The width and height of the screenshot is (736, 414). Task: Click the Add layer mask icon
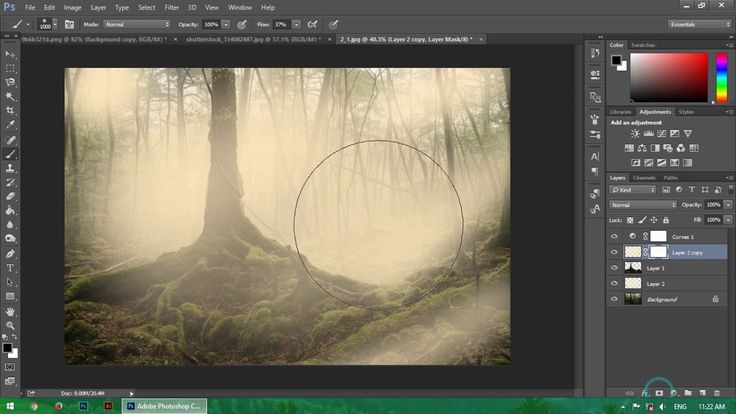(x=659, y=393)
